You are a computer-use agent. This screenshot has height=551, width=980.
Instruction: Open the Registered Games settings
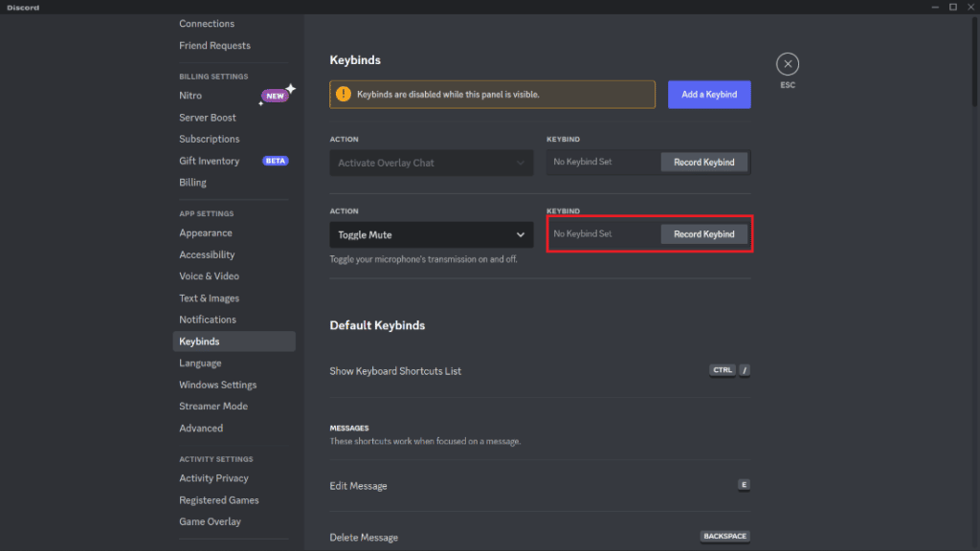[219, 499]
